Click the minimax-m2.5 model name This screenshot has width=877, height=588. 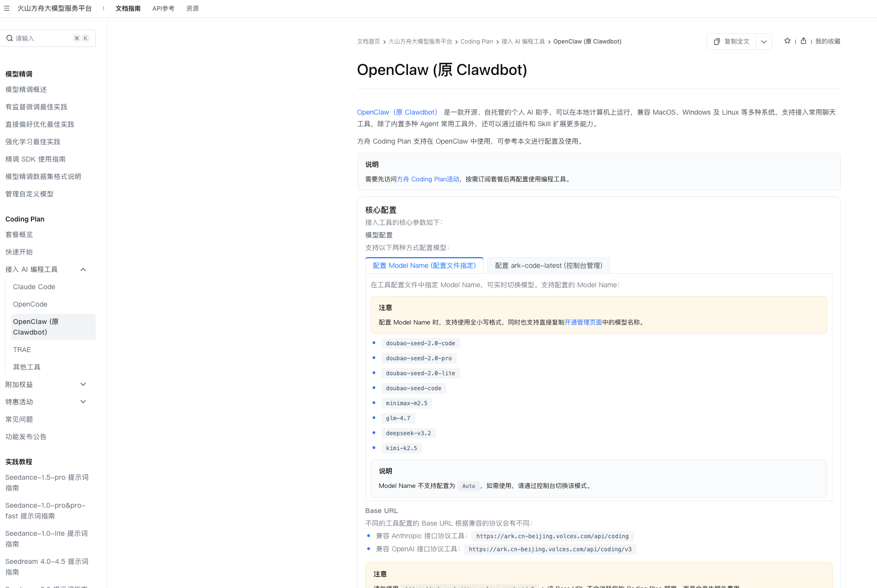click(x=407, y=403)
